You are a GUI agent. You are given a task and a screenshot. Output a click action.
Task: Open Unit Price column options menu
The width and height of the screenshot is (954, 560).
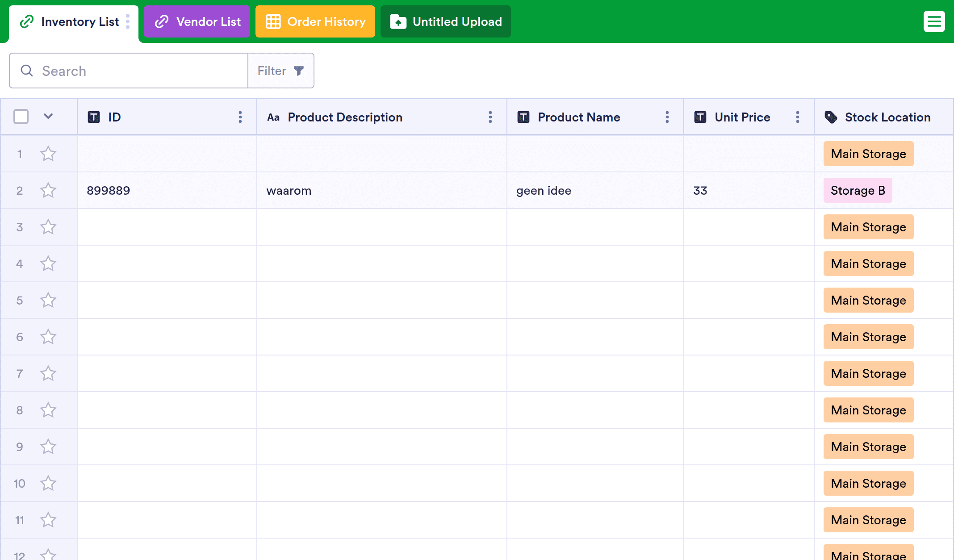tap(798, 117)
